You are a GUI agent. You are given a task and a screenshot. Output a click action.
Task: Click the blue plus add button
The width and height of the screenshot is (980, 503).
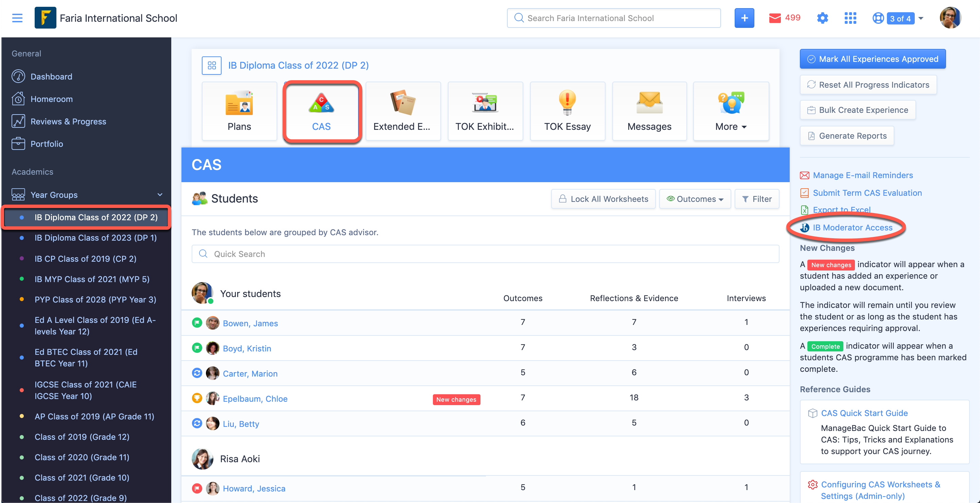click(744, 18)
